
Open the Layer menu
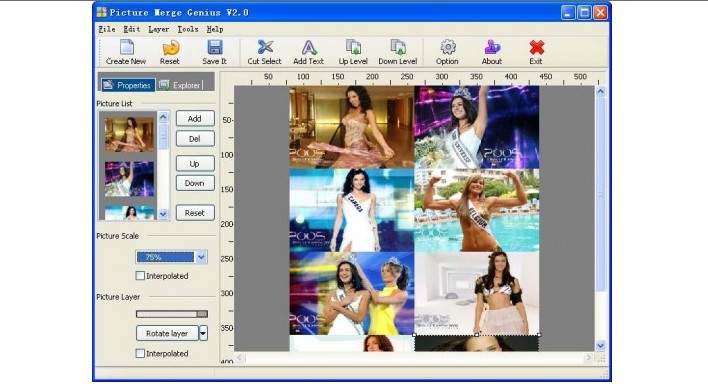coord(158,29)
